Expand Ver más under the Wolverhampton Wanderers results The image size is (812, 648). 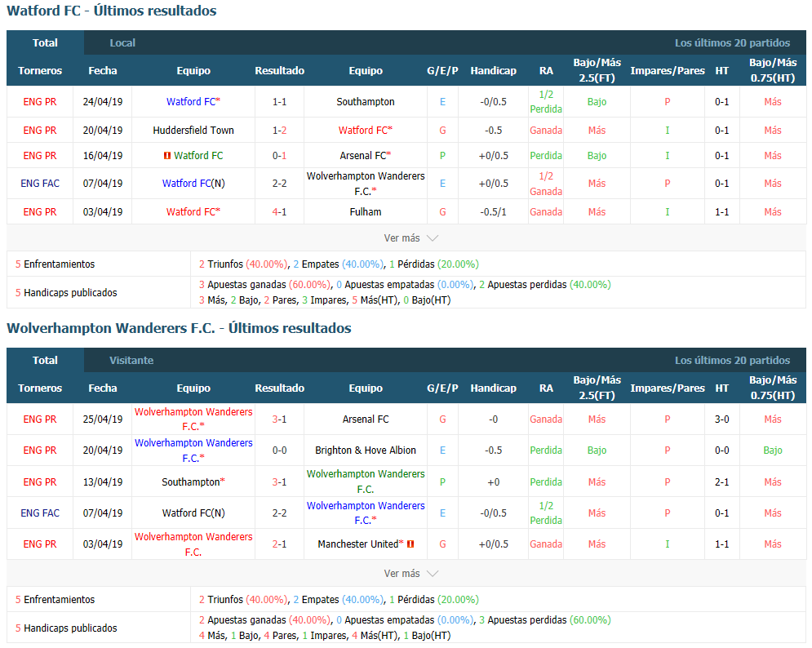point(410,574)
